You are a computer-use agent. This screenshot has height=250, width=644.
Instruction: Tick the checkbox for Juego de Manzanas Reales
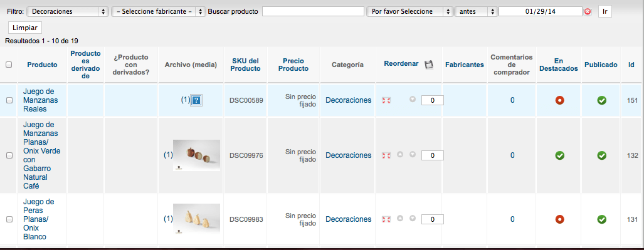[x=9, y=100]
